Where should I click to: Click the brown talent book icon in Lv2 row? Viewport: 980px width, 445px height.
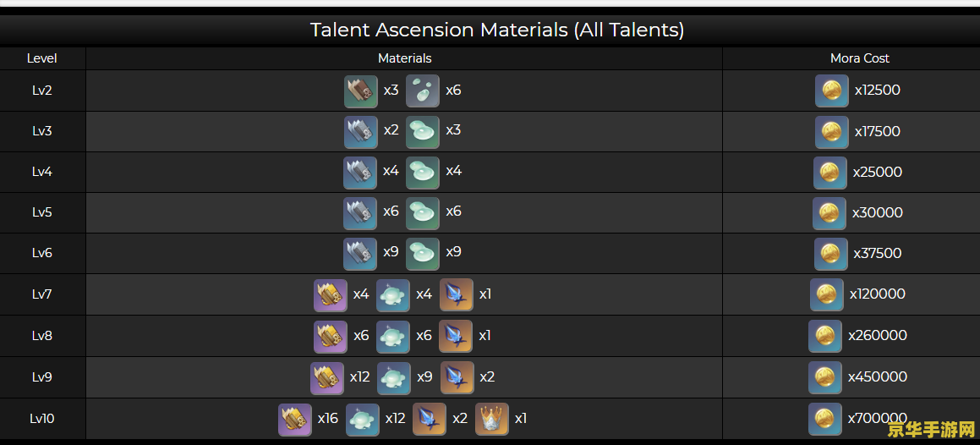click(360, 91)
